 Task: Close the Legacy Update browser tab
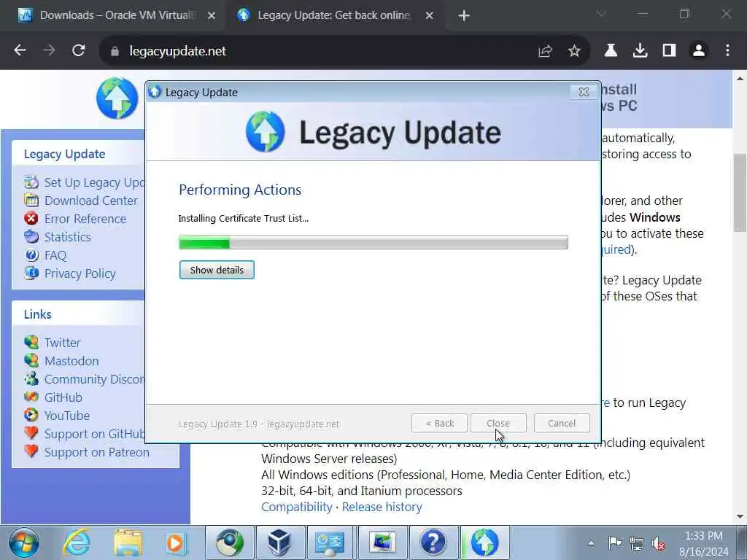(429, 16)
